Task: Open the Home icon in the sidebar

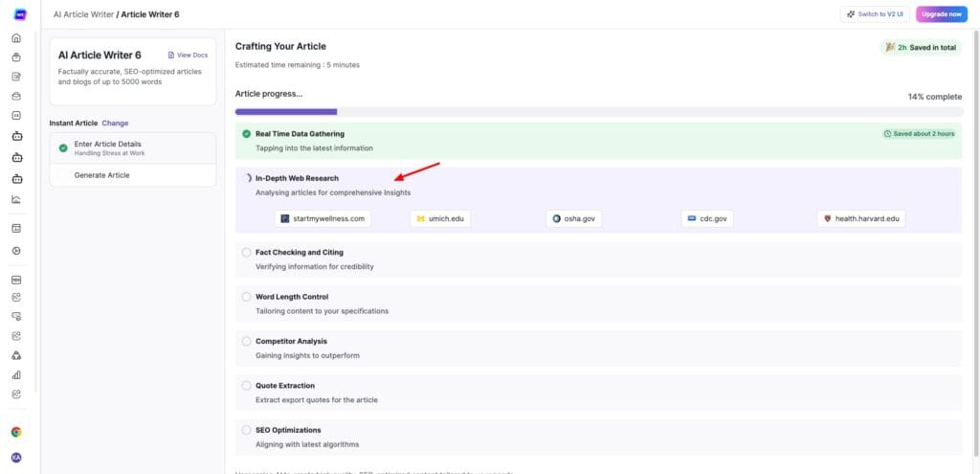Action: [x=17, y=38]
